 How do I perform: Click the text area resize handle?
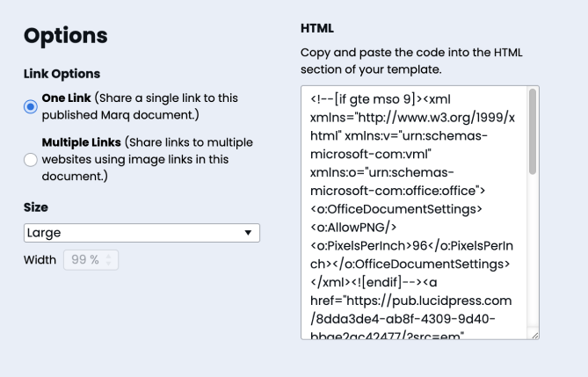click(534, 334)
